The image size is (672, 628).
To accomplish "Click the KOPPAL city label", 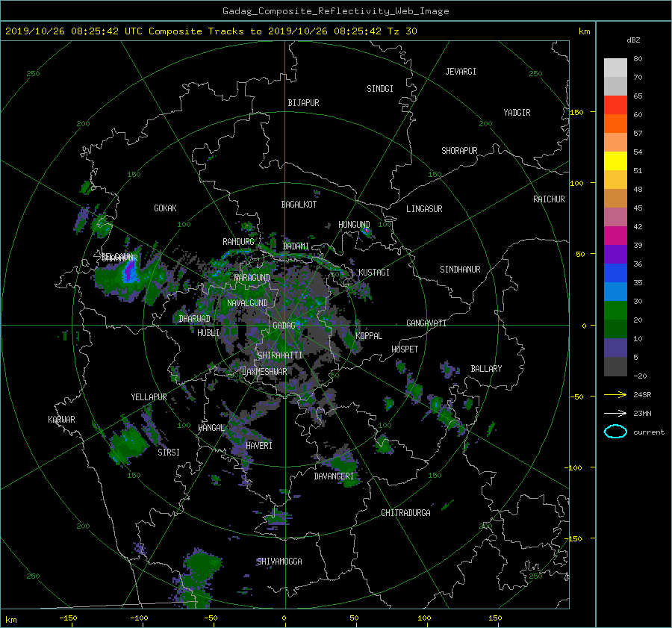I will click(x=369, y=336).
